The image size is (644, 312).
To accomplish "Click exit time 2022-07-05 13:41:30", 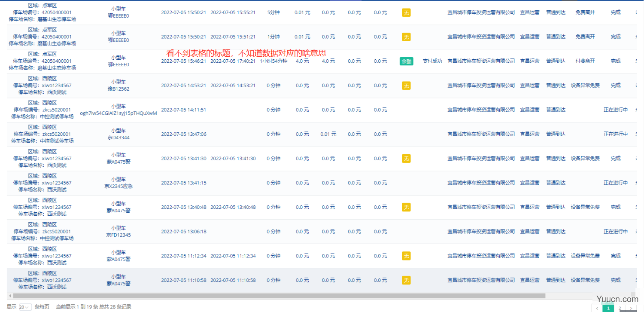I will click(233, 159).
